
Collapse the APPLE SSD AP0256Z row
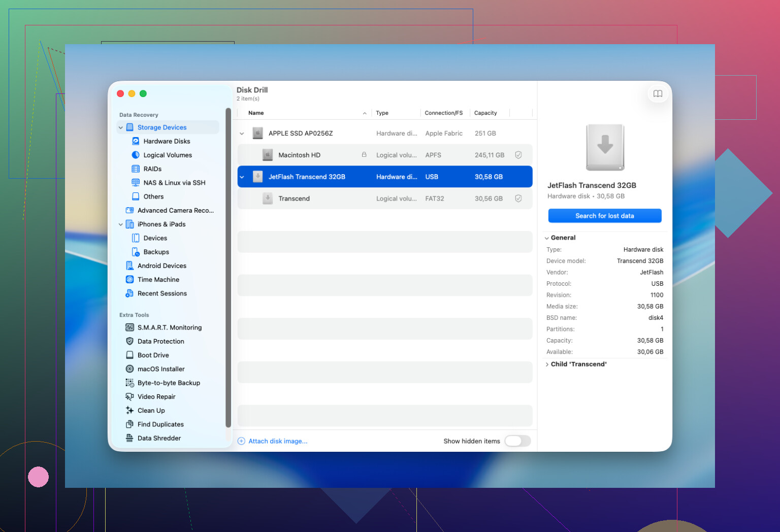242,134
